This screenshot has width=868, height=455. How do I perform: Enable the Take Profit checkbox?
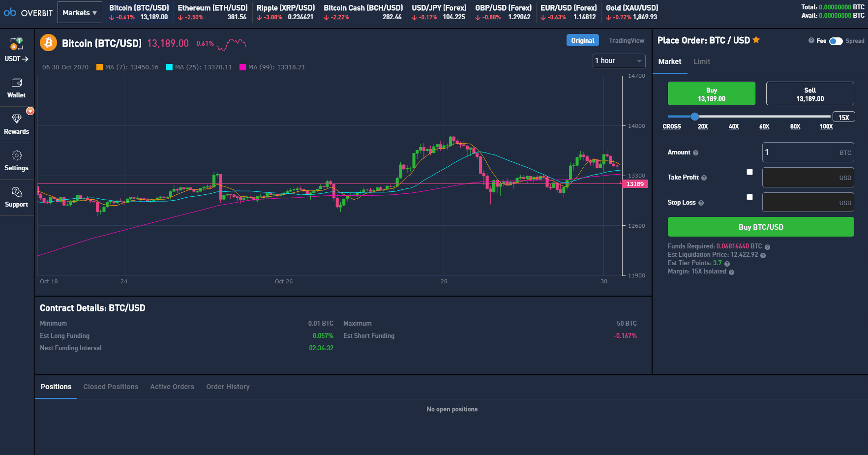pyautogui.click(x=749, y=172)
